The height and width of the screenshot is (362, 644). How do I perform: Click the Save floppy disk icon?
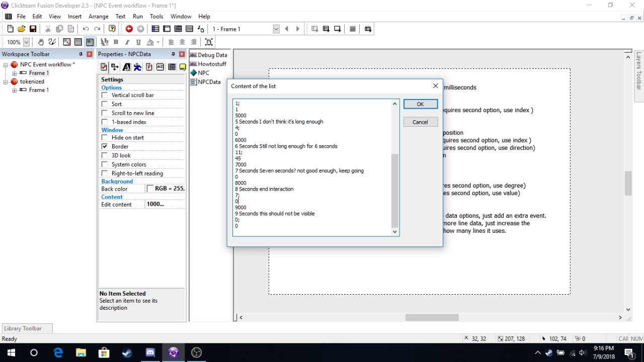33,29
